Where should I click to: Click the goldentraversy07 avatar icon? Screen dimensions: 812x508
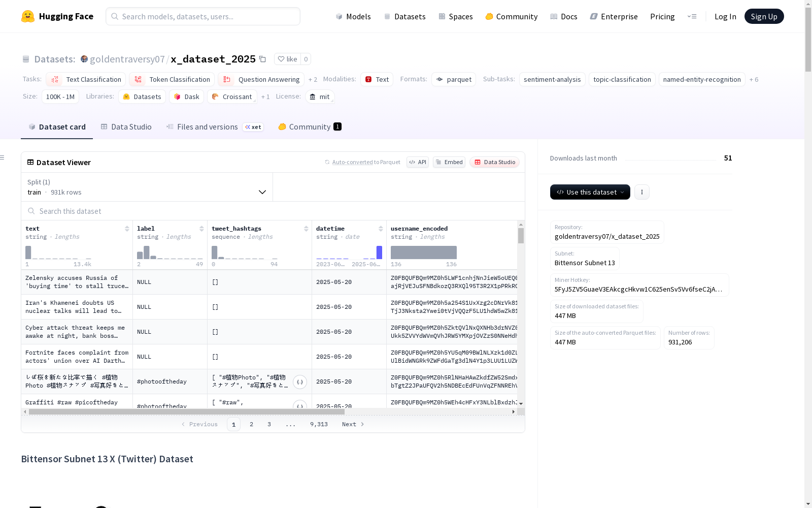[x=84, y=59]
